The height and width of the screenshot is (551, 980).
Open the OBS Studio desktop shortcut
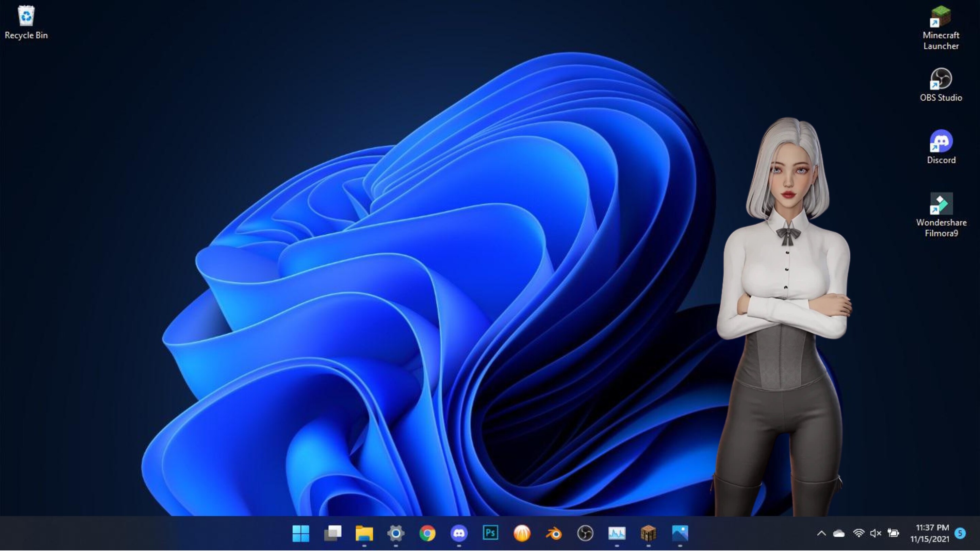coord(941,80)
